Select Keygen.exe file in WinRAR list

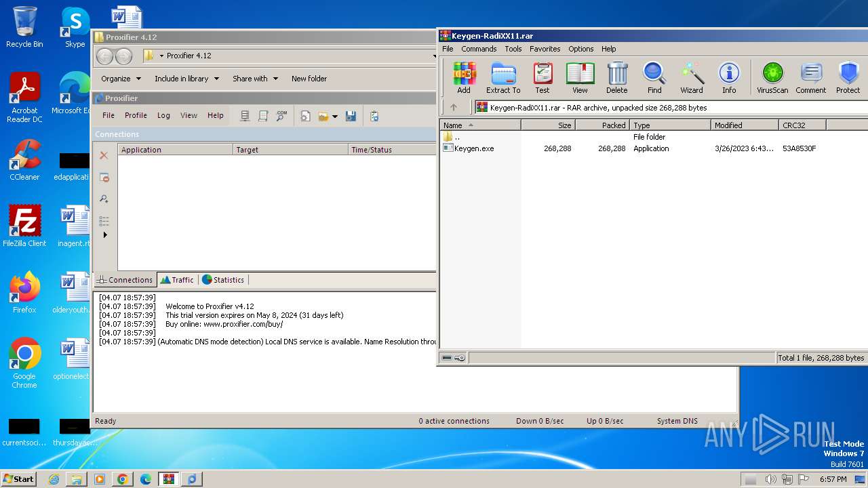[x=469, y=148]
